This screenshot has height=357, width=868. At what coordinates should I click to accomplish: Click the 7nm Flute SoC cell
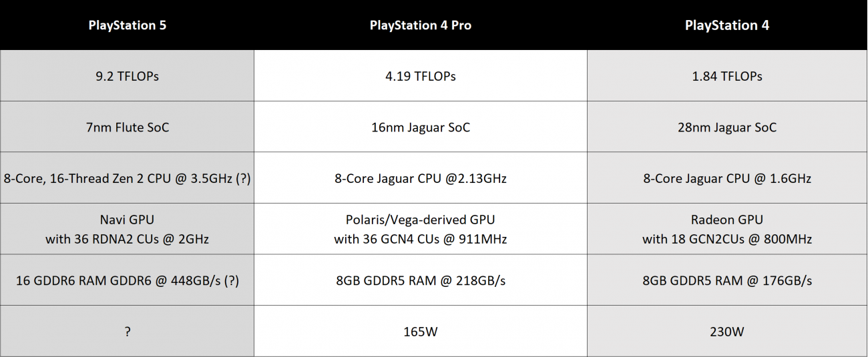[127, 127]
